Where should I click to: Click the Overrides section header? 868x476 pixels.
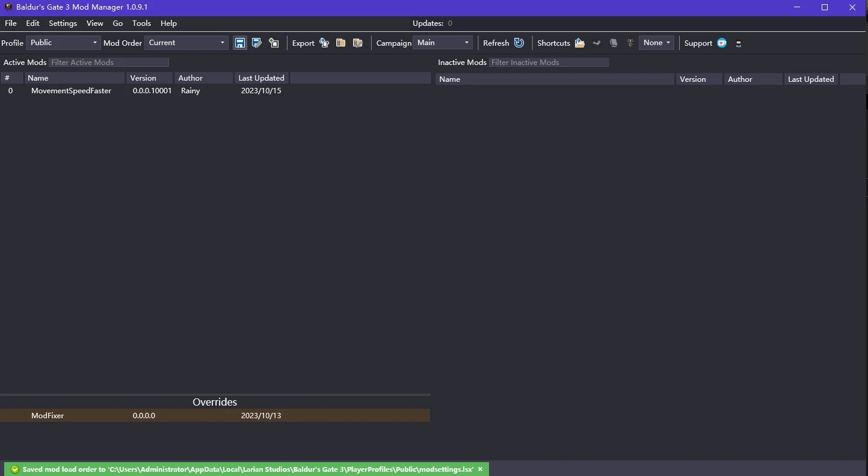215,402
